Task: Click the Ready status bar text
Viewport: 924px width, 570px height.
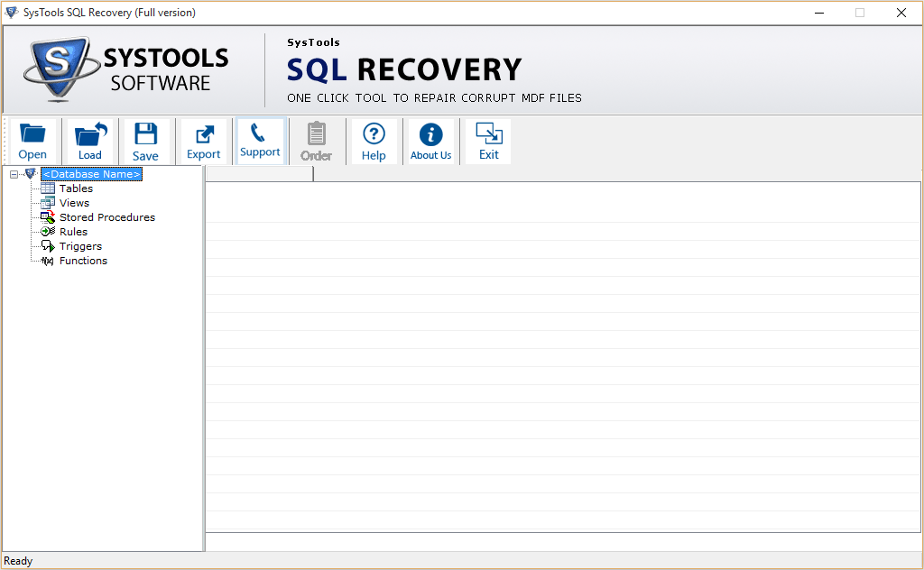Action: click(18, 561)
